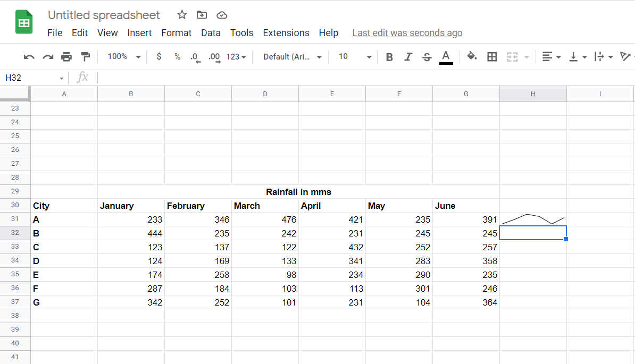Format as percent
This screenshot has height=364, width=635.
click(178, 57)
